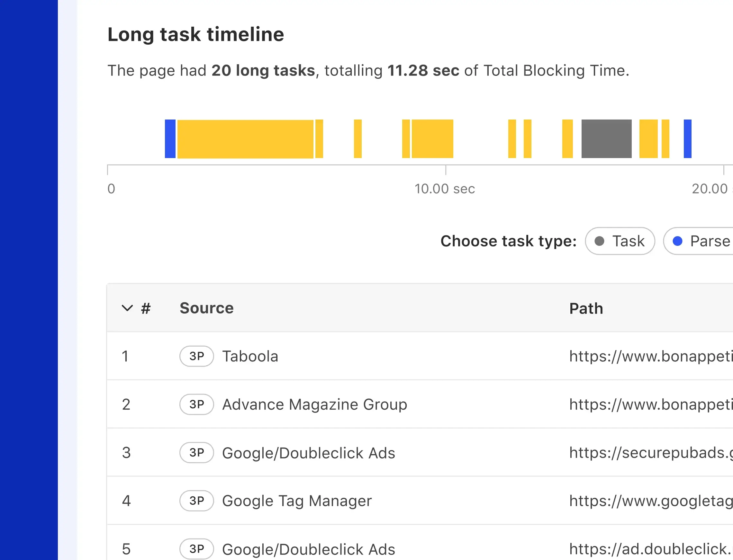Open the Taboola bonappetit path link
The height and width of the screenshot is (560, 733).
tap(650, 356)
